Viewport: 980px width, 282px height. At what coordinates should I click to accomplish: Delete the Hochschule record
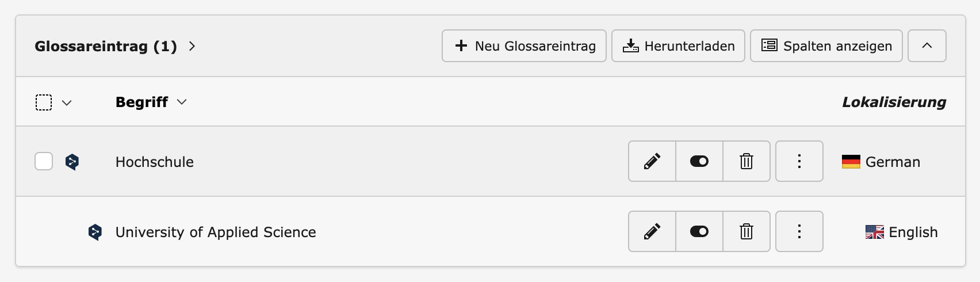[x=746, y=161]
